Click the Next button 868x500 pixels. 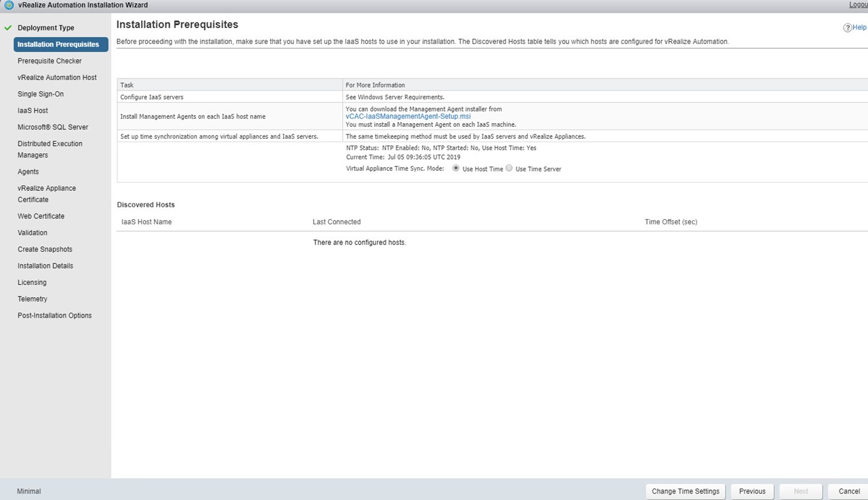[801, 491]
